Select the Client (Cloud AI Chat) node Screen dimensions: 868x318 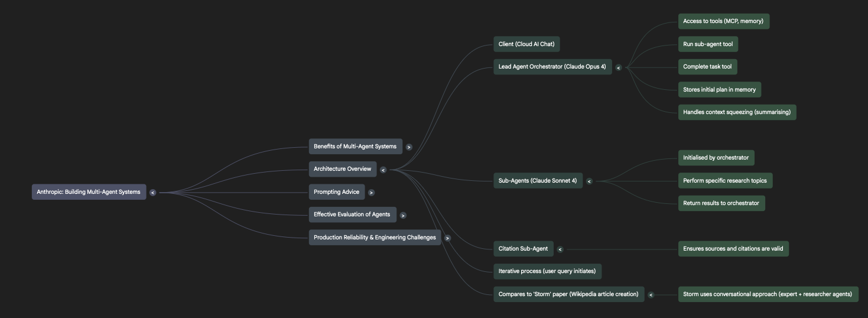tap(526, 44)
